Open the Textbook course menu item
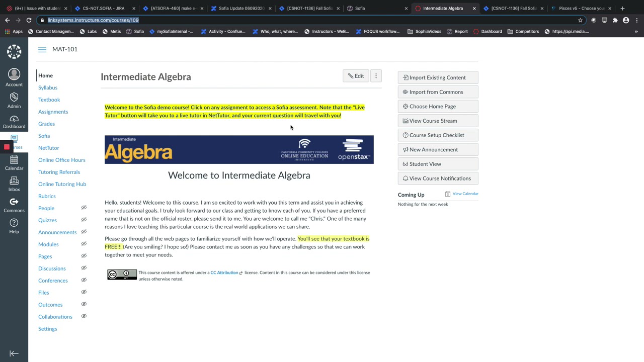 [x=49, y=100]
